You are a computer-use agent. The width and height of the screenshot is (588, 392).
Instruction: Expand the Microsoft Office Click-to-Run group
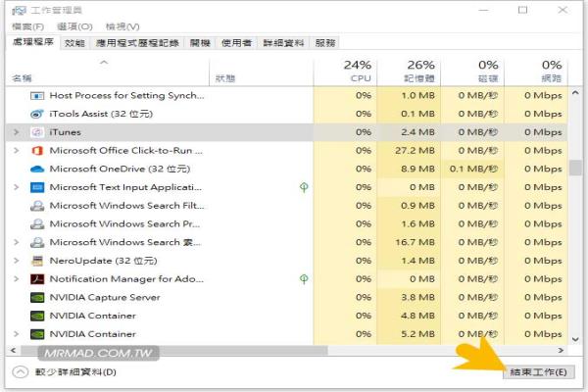(16, 151)
